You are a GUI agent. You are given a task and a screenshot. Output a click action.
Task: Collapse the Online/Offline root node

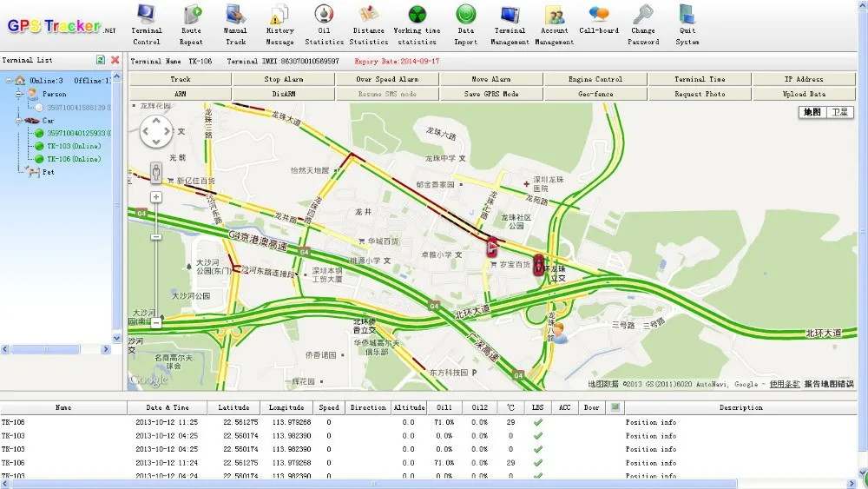click(x=10, y=81)
